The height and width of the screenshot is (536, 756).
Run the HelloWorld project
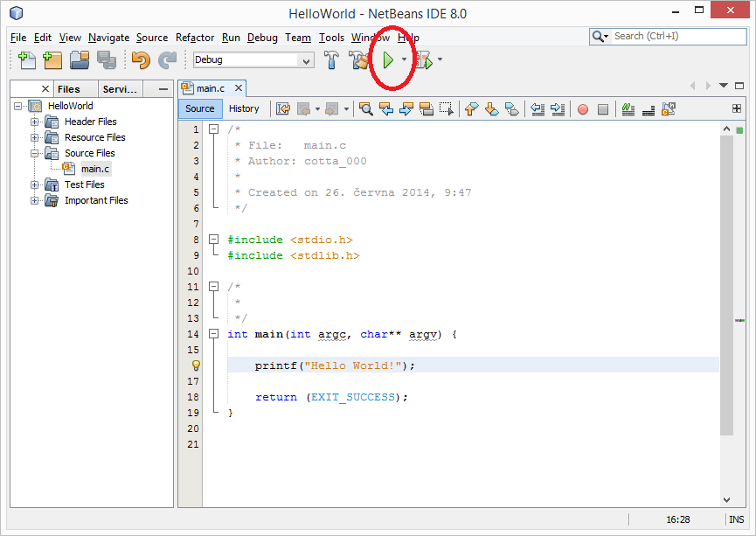coord(389,60)
